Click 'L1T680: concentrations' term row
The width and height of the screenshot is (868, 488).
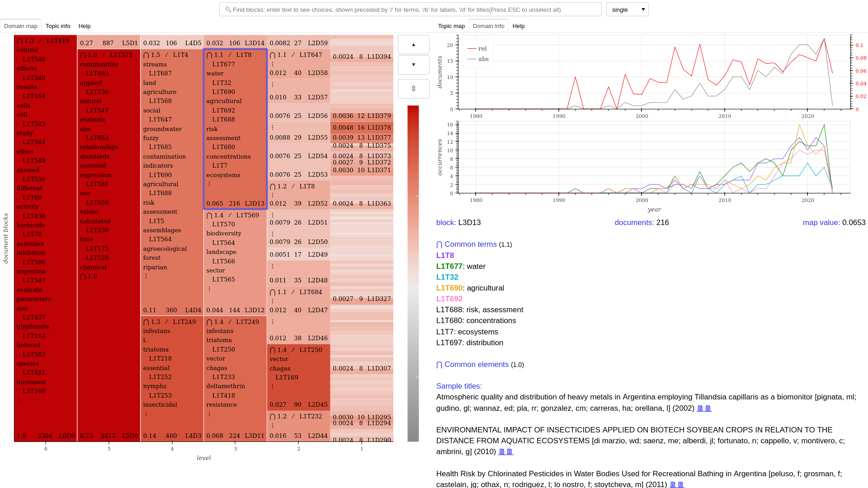point(476,321)
